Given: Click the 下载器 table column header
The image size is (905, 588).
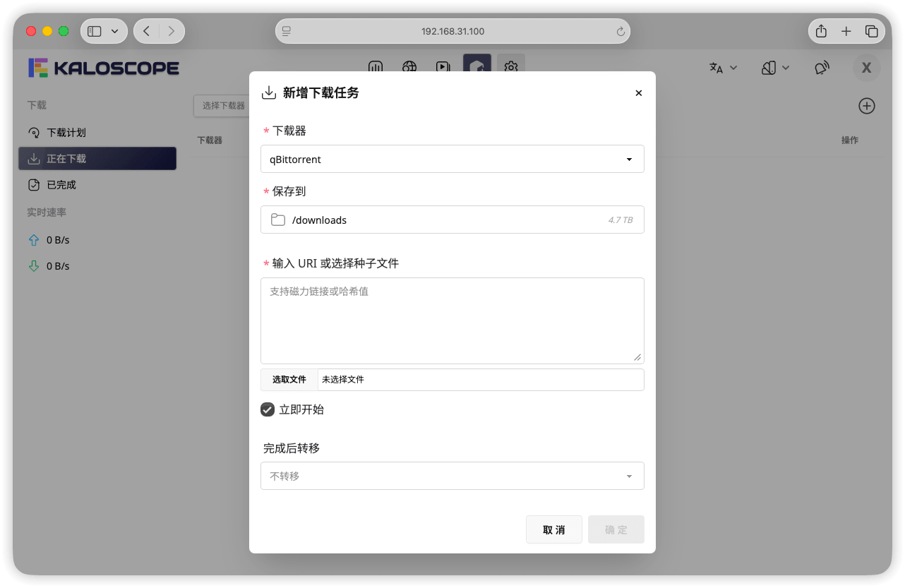Looking at the screenshot, I should 210,140.
